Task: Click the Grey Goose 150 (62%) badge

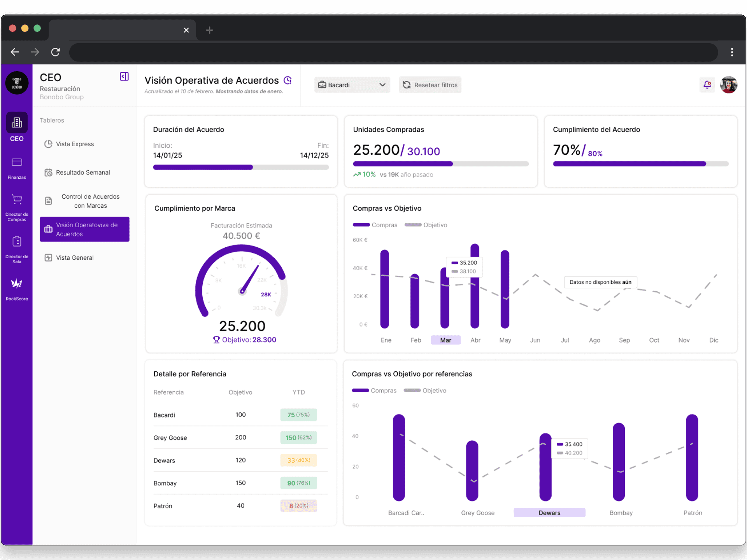Action: [x=298, y=437]
